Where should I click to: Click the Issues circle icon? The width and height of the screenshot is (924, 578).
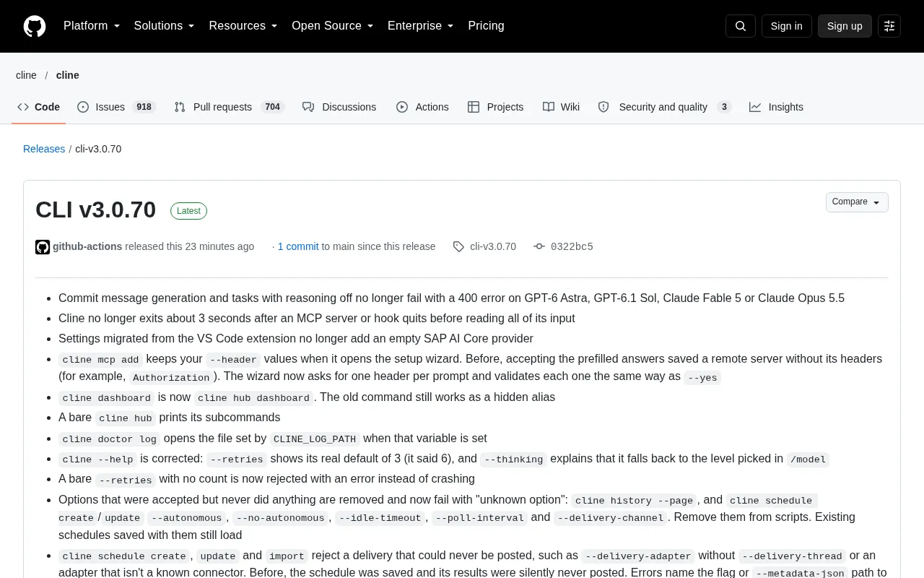point(83,107)
